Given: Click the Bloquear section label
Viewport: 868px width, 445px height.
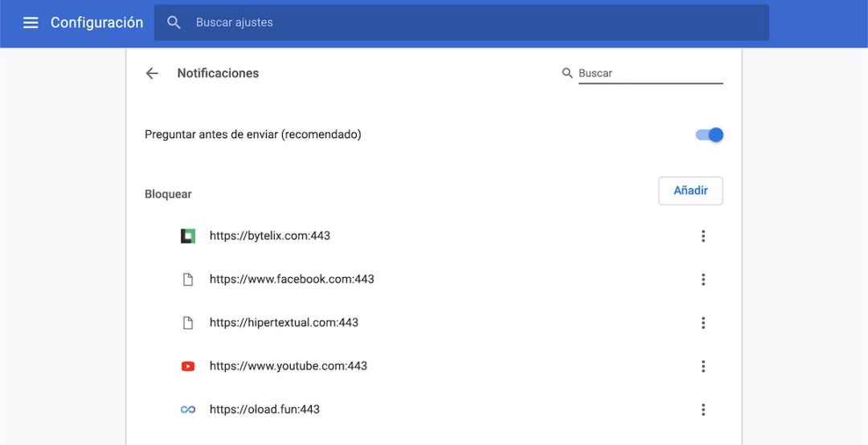Looking at the screenshot, I should click(x=168, y=194).
